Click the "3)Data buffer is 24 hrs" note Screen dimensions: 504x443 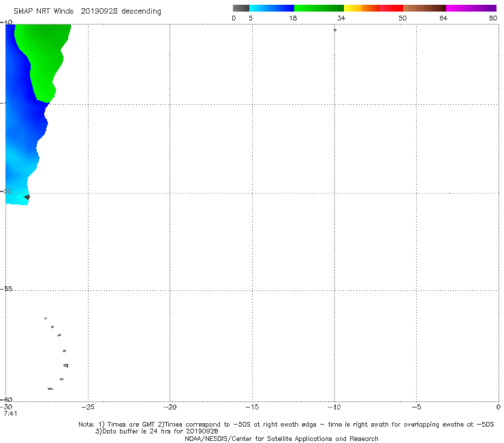[157, 431]
